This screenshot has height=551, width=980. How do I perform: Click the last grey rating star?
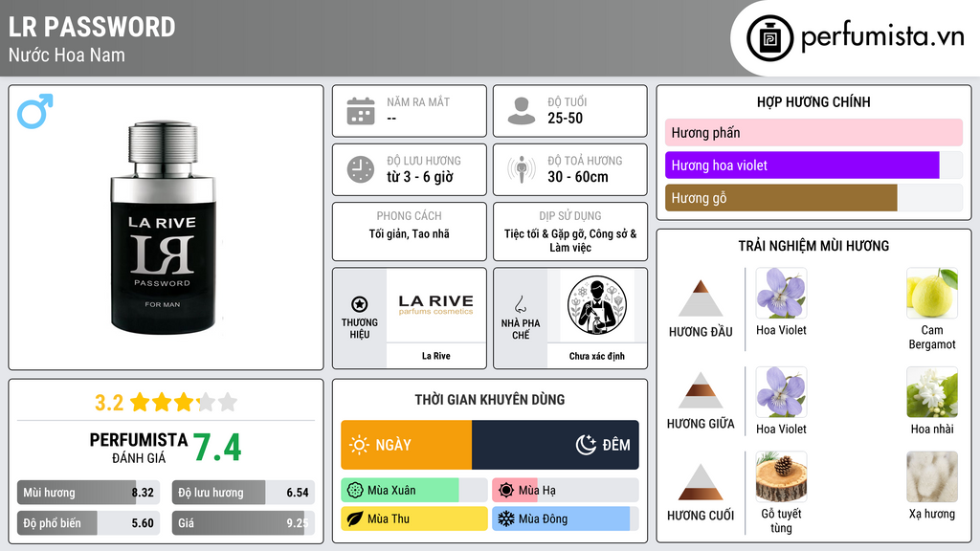(x=228, y=403)
